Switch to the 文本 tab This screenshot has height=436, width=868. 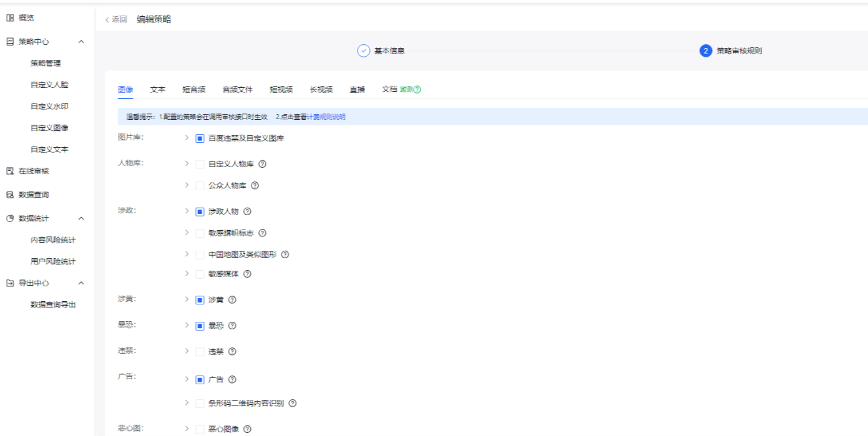coord(158,90)
